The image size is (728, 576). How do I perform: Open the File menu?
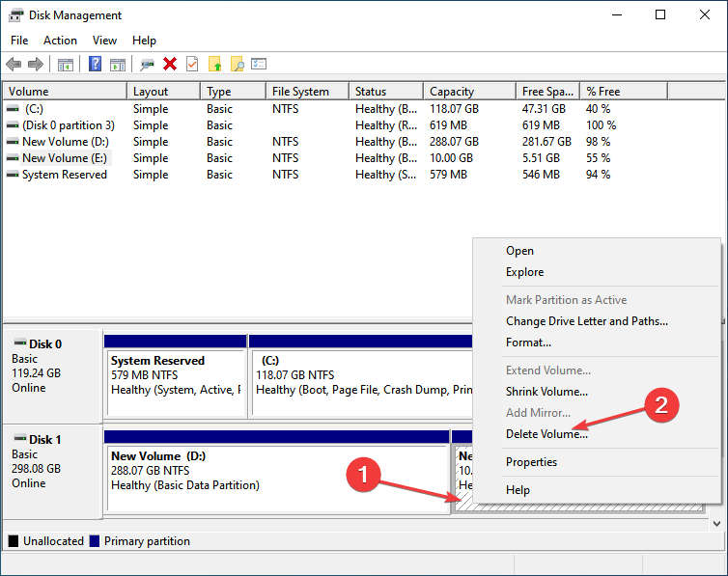click(x=19, y=41)
